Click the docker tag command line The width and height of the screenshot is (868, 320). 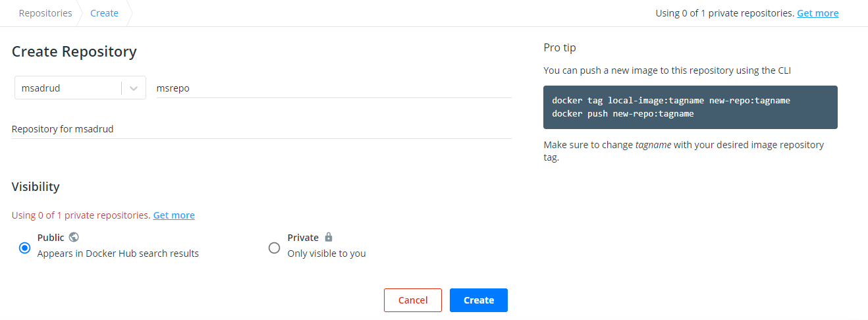(x=670, y=101)
